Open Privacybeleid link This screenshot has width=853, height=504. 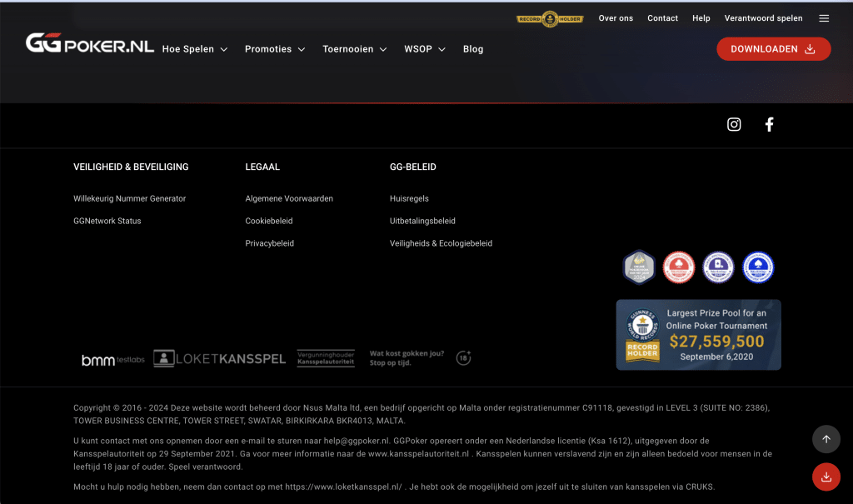269,243
